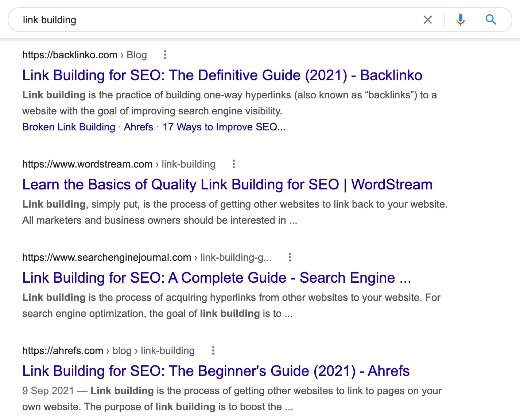Follow the "17 Ways to Improve SEO..." sitelink

[x=224, y=127]
